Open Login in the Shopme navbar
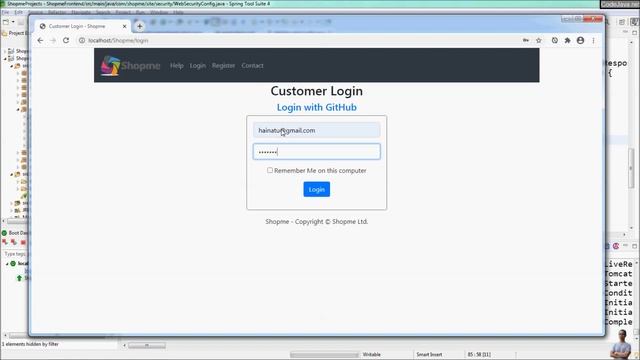The image size is (640, 360). click(x=198, y=65)
